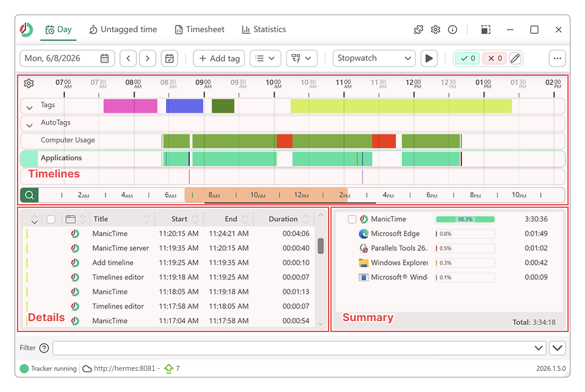Viewport: 585px width, 392px height.
Task: Start the stopwatch with play button
Action: pos(429,58)
